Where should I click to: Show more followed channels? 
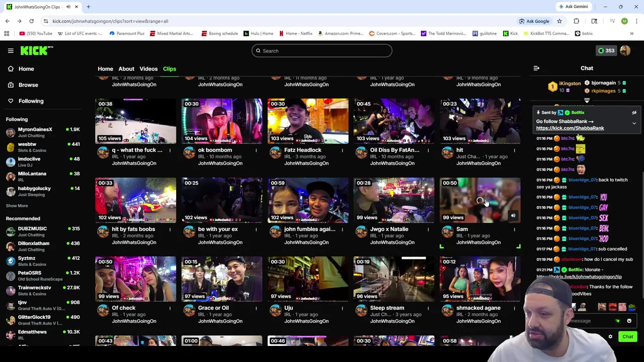click(17, 206)
